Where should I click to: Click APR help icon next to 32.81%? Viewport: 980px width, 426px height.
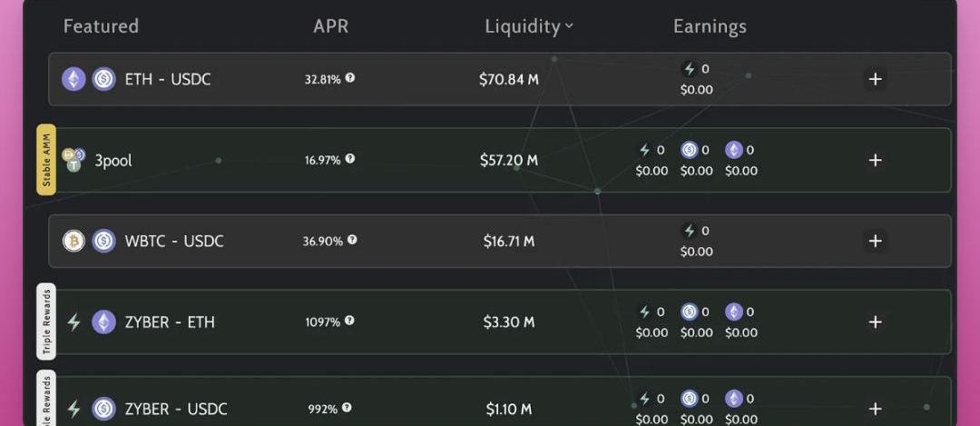click(x=350, y=78)
